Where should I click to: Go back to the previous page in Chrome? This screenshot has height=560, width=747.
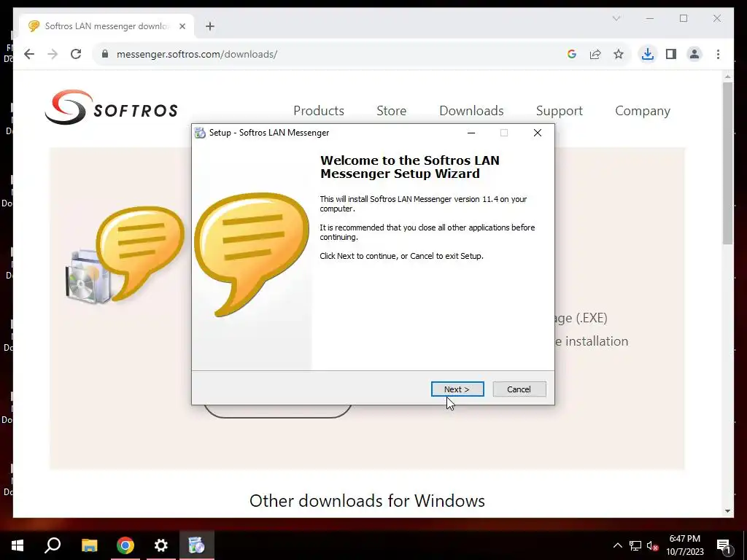(29, 54)
